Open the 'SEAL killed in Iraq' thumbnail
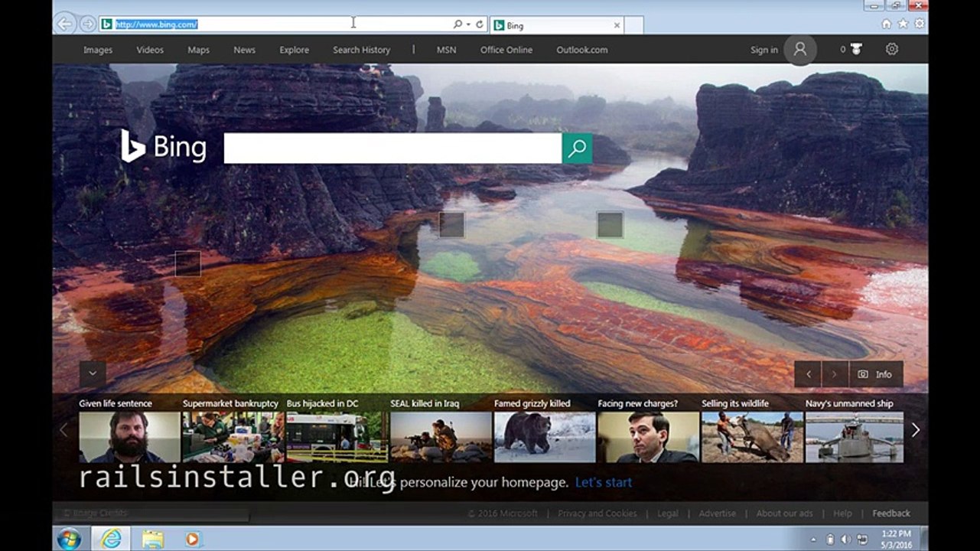This screenshot has height=551, width=980. point(441,437)
